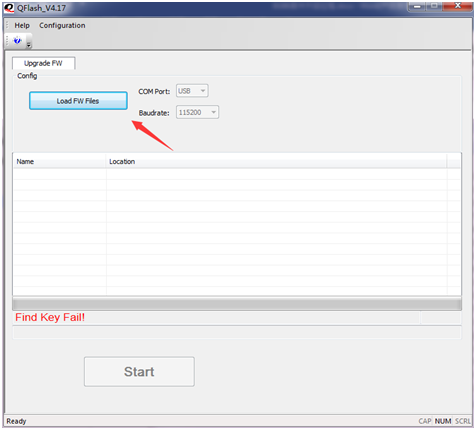Click the Find Key Fail! status message
Screen dimensions: 476x430
50,317
